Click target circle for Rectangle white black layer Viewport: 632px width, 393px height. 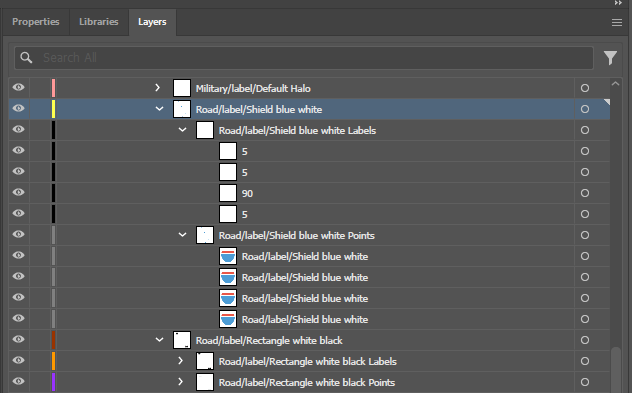(x=585, y=340)
